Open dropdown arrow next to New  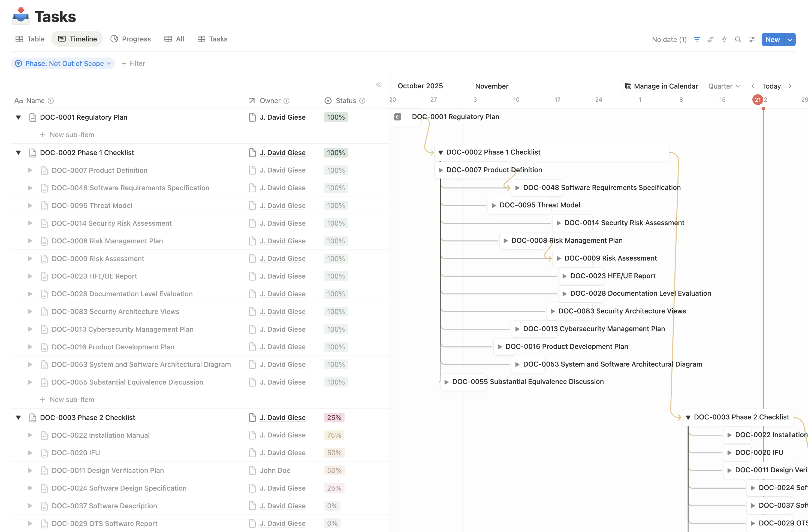(x=790, y=40)
